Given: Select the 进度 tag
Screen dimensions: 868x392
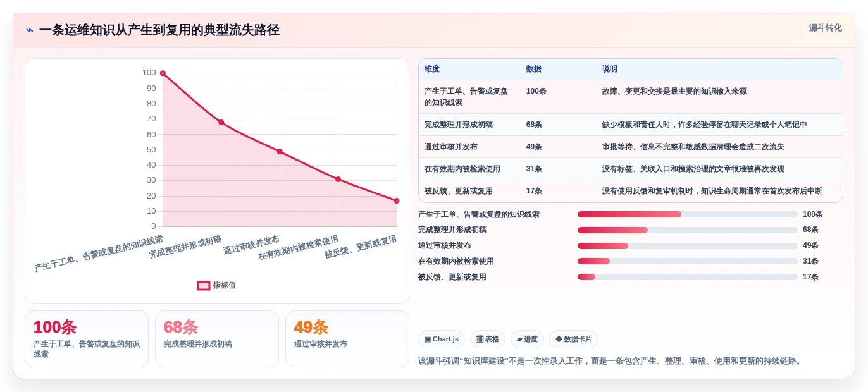Looking at the screenshot, I should click(527, 340).
